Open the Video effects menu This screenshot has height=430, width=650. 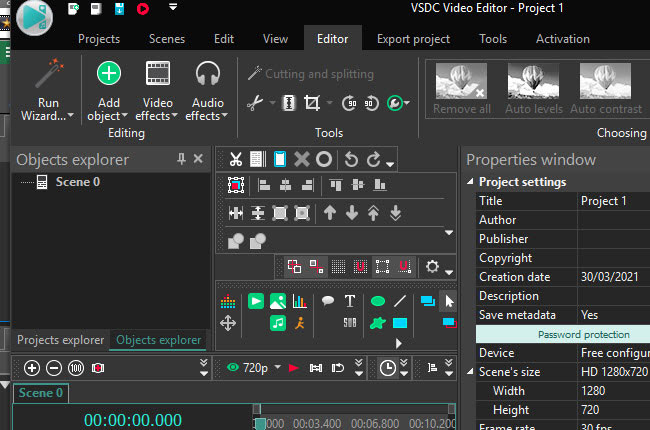coord(157,91)
